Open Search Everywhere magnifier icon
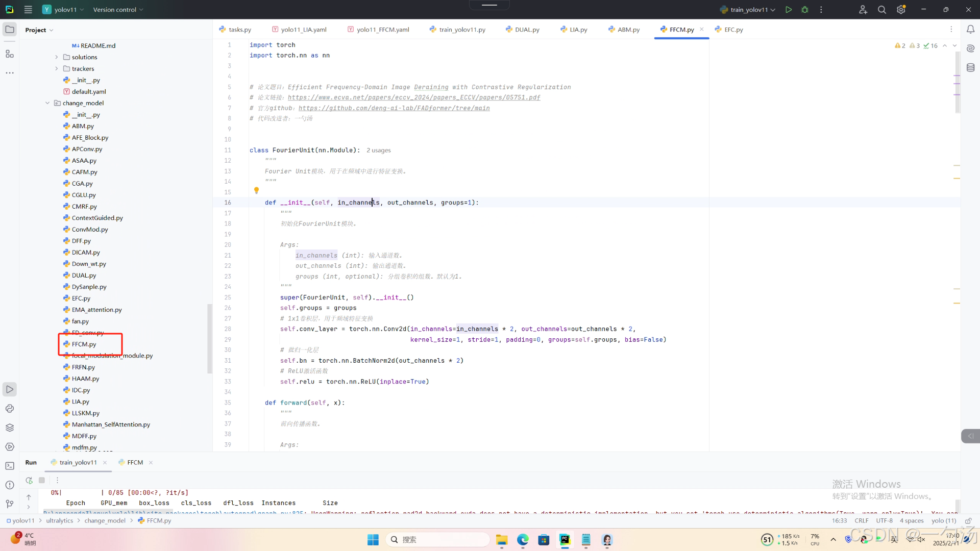Screen dimensions: 980x551 tap(881, 10)
